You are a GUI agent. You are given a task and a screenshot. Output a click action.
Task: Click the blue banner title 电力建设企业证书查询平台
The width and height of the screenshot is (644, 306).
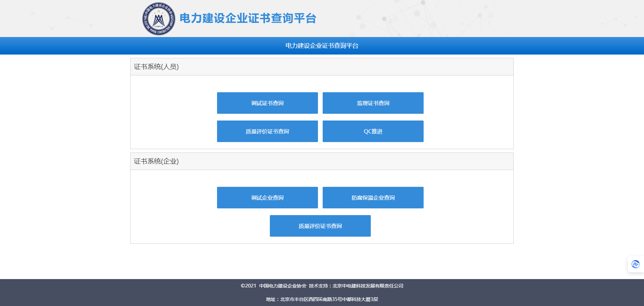point(322,46)
